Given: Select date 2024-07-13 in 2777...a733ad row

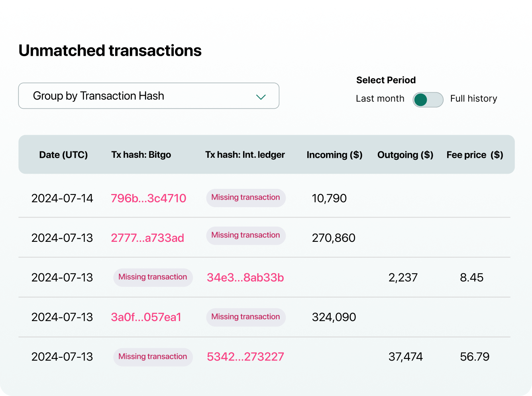Looking at the screenshot, I should [62, 238].
